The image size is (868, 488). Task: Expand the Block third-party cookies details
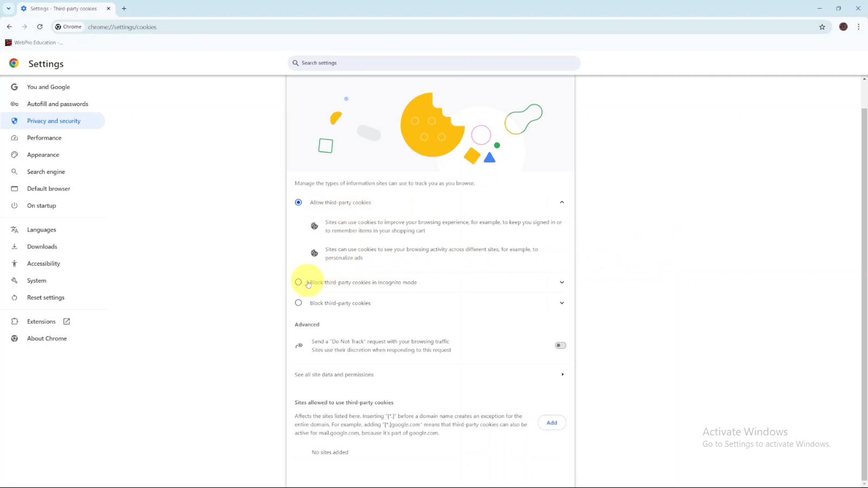562,303
